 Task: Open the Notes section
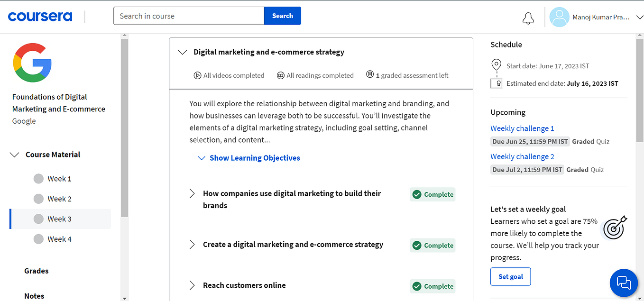tap(34, 296)
